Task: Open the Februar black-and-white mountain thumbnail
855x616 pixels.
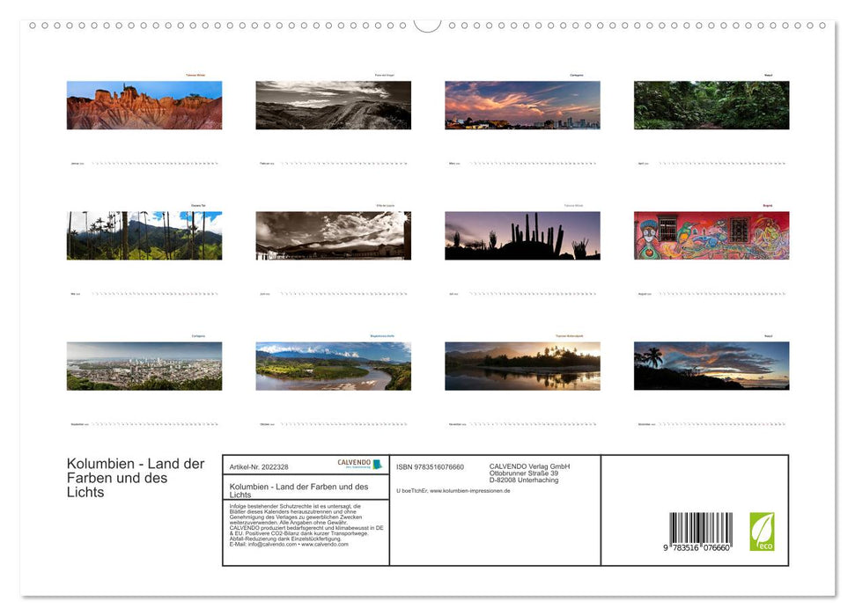Action: click(x=333, y=105)
